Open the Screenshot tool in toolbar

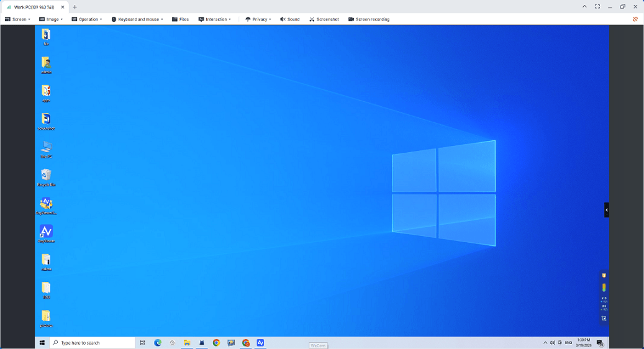click(324, 19)
